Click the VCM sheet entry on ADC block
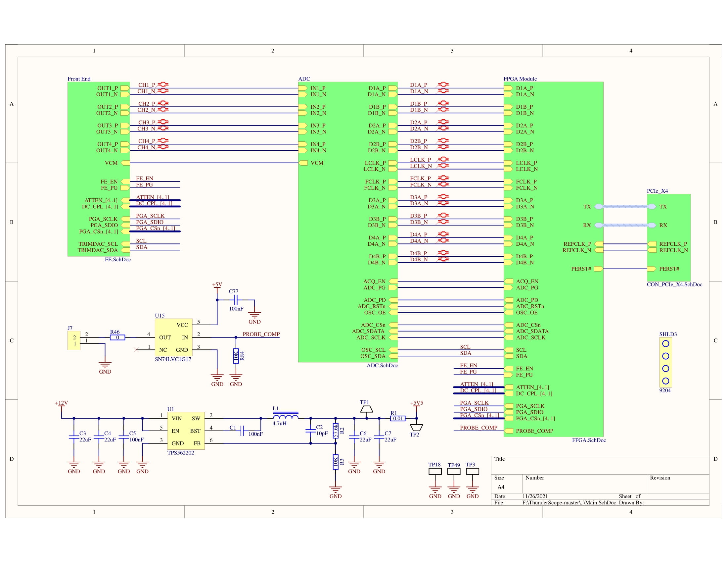 pyautogui.click(x=303, y=163)
